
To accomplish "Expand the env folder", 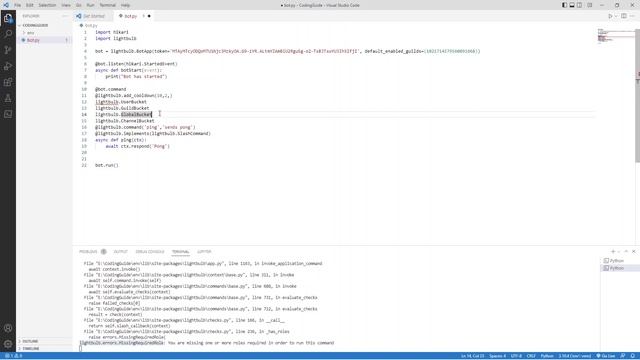I will (x=31, y=33).
